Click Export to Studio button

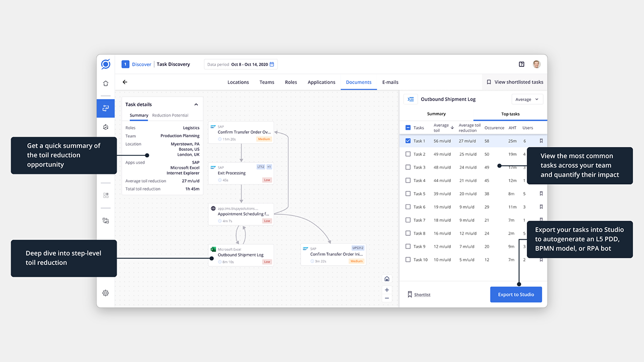pyautogui.click(x=516, y=295)
